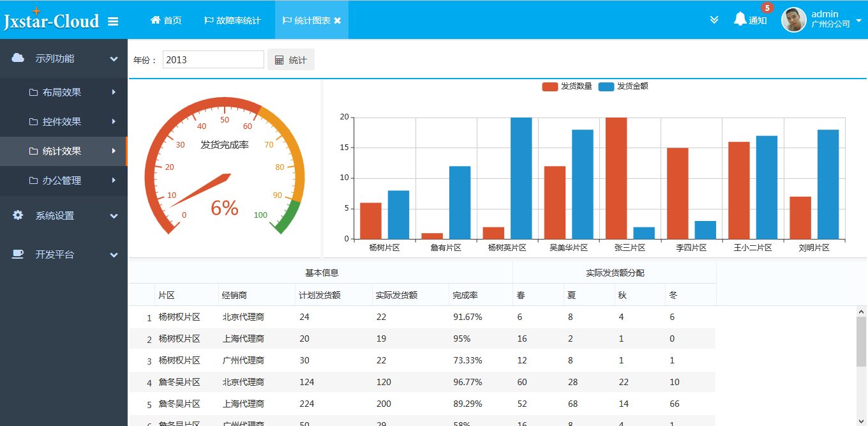Click the Jxstar-Cloud logo

tap(51, 20)
